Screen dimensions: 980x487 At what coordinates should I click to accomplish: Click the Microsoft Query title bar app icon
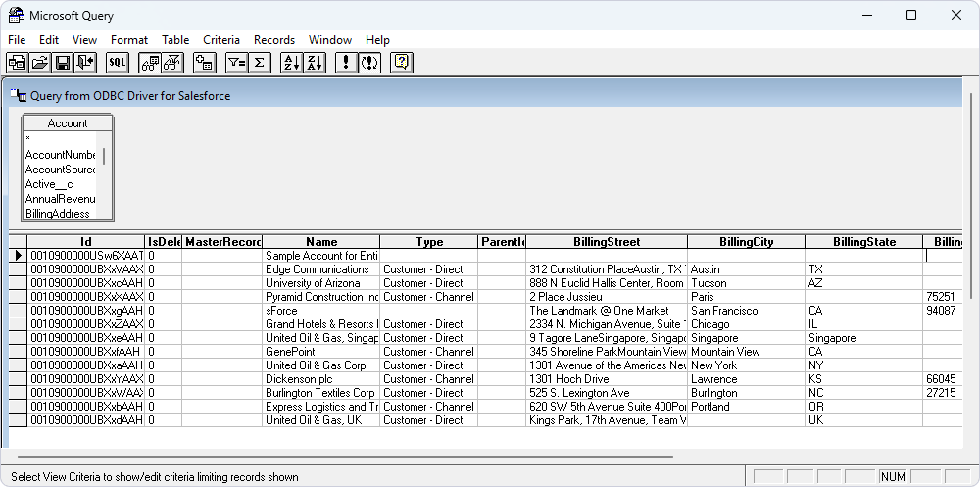click(x=17, y=15)
